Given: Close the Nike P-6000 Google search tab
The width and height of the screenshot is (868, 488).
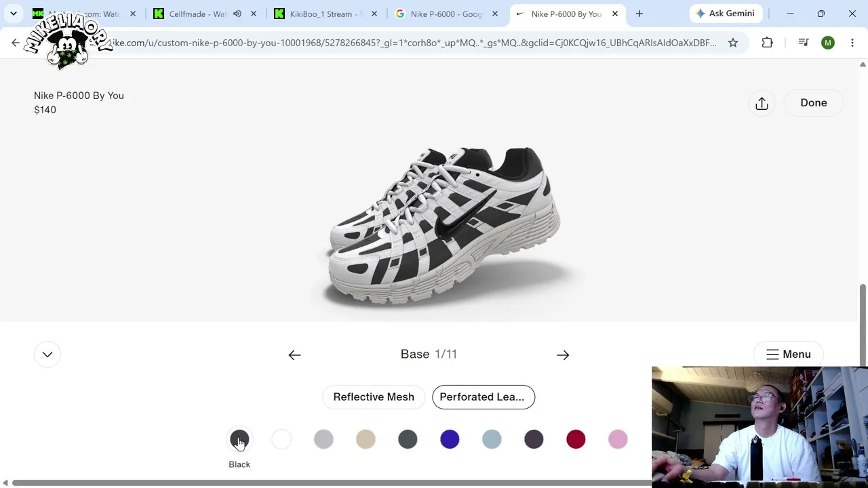Looking at the screenshot, I should 495,14.
